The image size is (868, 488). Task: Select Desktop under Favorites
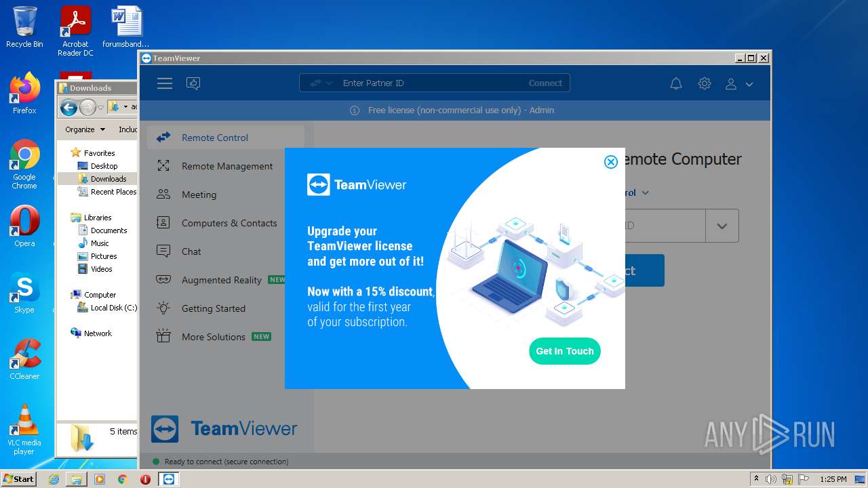104,166
